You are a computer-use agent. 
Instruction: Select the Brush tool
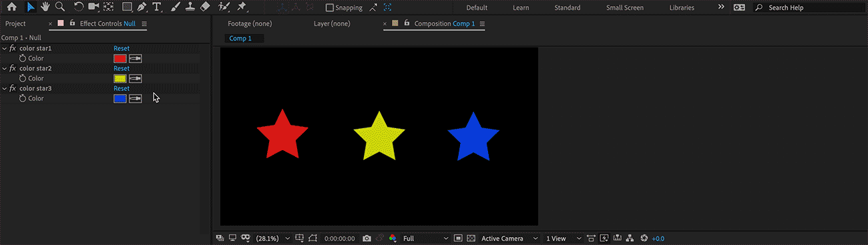[x=175, y=7]
